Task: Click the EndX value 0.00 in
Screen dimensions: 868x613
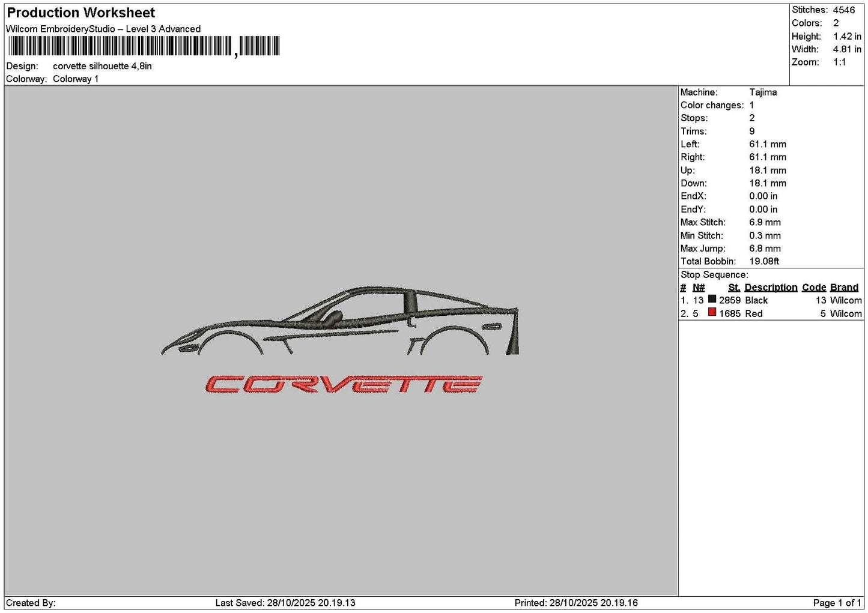Action: point(763,196)
